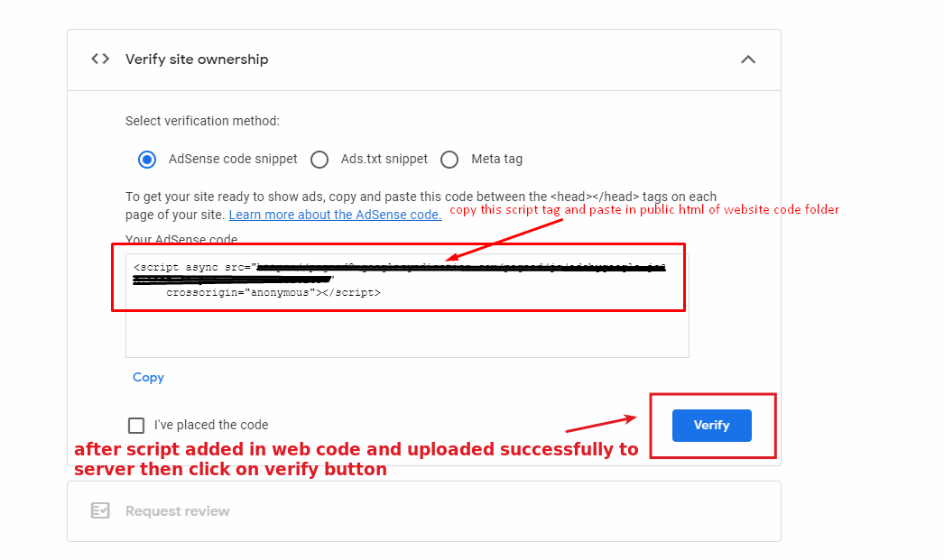Click the grayed Request review panel

424,510
